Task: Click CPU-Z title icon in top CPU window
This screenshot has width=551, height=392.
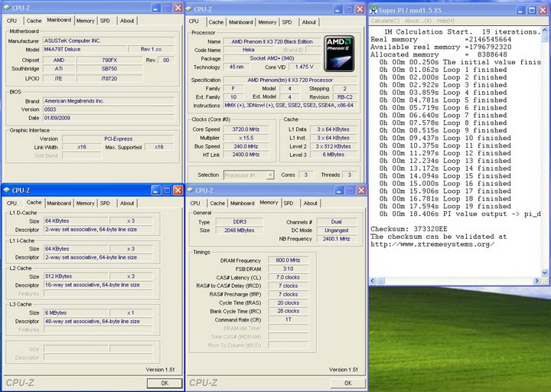Action: tap(190, 9)
